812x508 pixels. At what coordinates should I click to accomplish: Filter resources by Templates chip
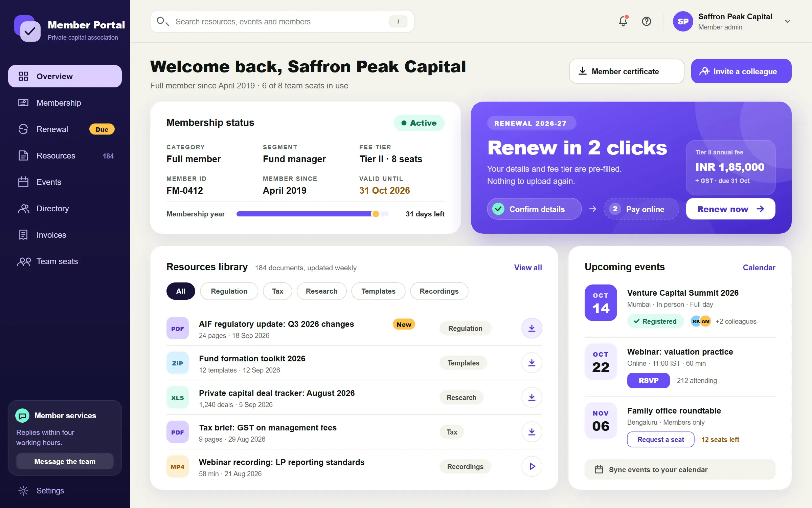pyautogui.click(x=378, y=291)
